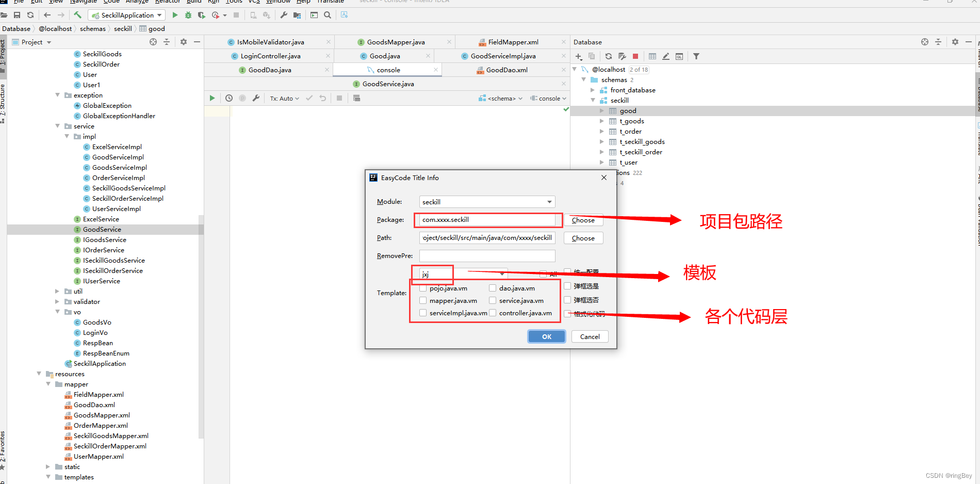Screen dimensions: 980x484
Task: Open query history clock icon in console toolbar
Action: pos(229,98)
